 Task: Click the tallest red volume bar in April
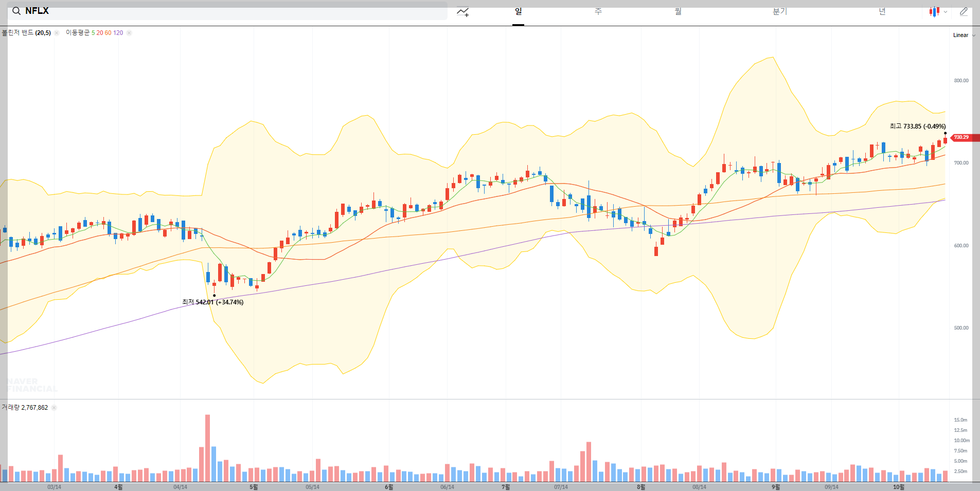coord(208,448)
